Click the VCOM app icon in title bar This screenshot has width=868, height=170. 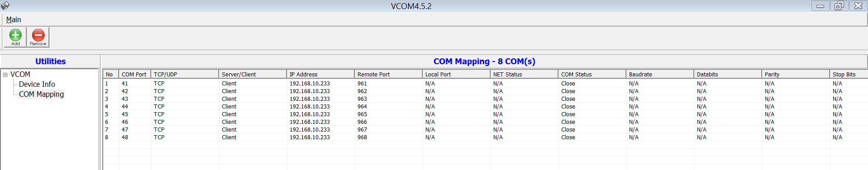point(5,5)
